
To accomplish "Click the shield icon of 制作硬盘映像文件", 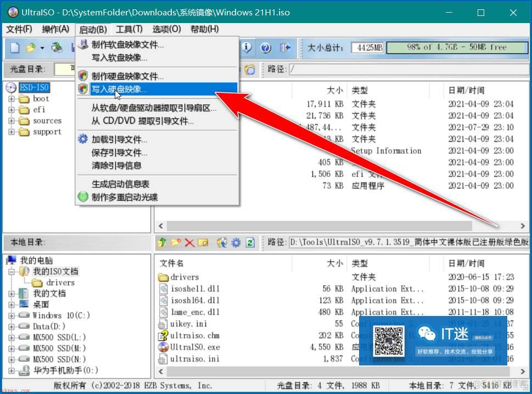I will 83,76.
